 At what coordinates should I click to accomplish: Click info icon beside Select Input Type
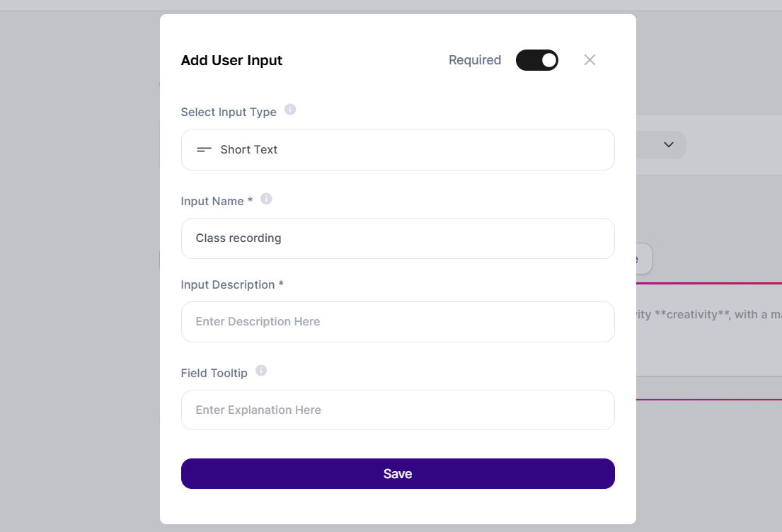pyautogui.click(x=289, y=110)
